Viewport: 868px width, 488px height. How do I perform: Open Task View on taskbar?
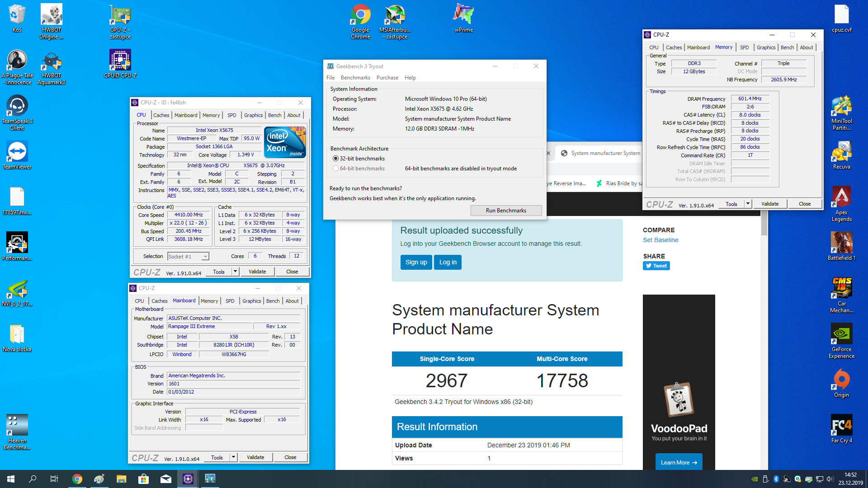pyautogui.click(x=54, y=479)
